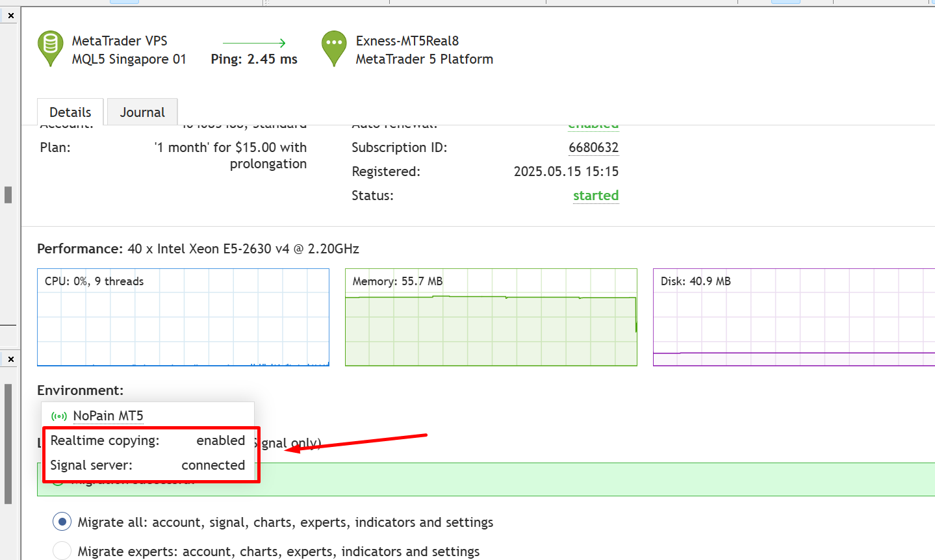Click the 'Environment:' label
Viewport: 935px width, 560px height.
(80, 390)
